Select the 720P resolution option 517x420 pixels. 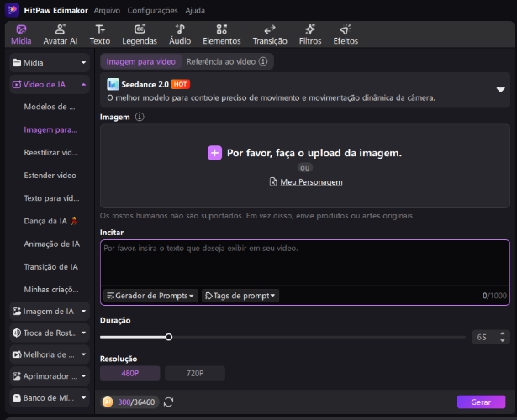[x=195, y=373]
